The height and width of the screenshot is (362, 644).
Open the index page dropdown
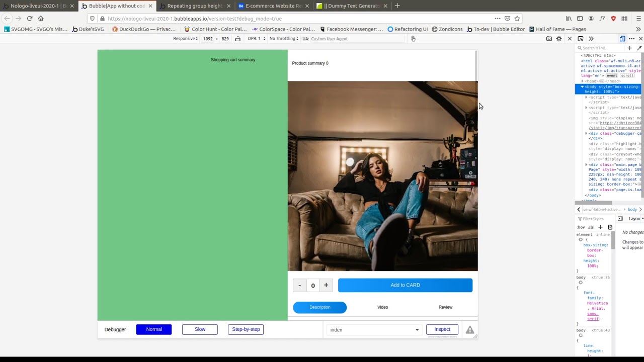tap(374, 330)
